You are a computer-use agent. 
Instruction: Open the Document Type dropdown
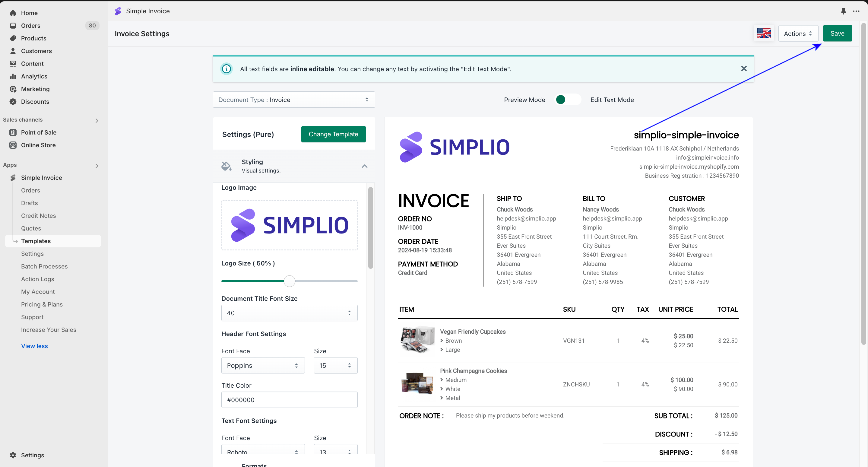(x=293, y=100)
